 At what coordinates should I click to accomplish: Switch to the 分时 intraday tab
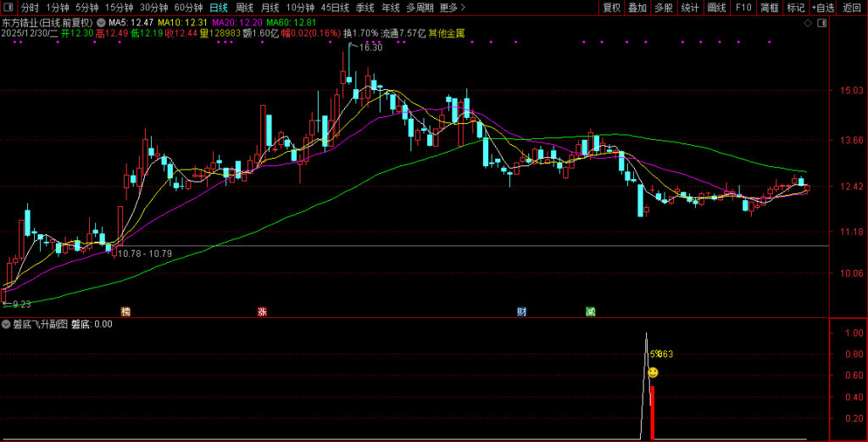pos(30,8)
